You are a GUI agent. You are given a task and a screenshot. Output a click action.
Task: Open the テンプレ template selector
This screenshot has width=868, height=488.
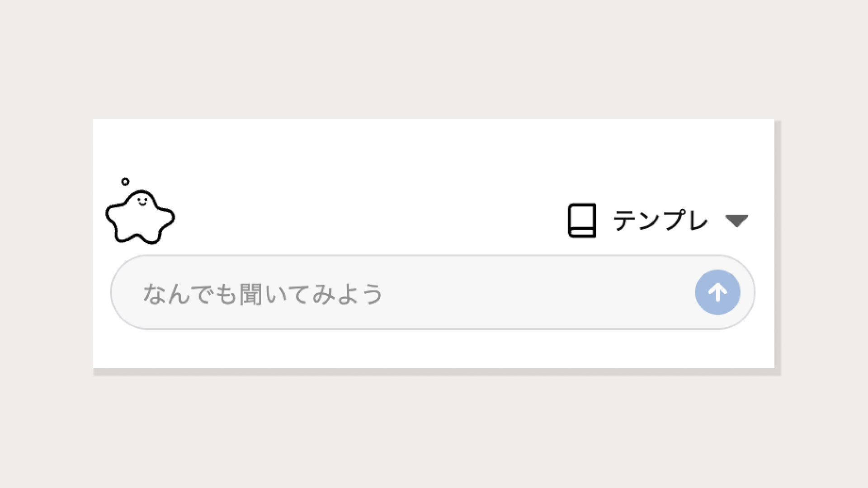pos(658,221)
